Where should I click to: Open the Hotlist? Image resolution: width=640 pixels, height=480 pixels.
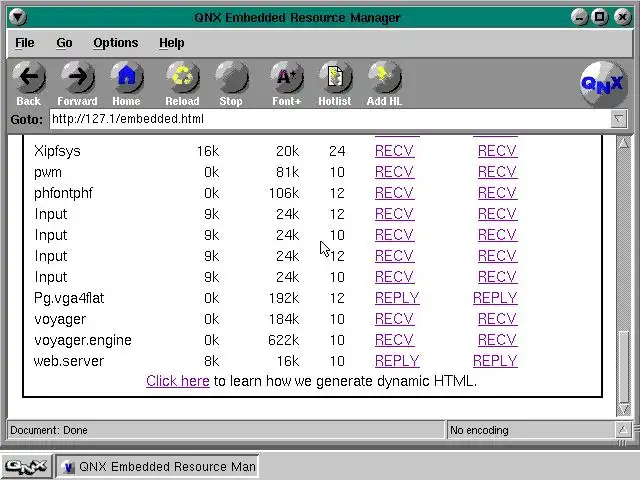(x=335, y=84)
